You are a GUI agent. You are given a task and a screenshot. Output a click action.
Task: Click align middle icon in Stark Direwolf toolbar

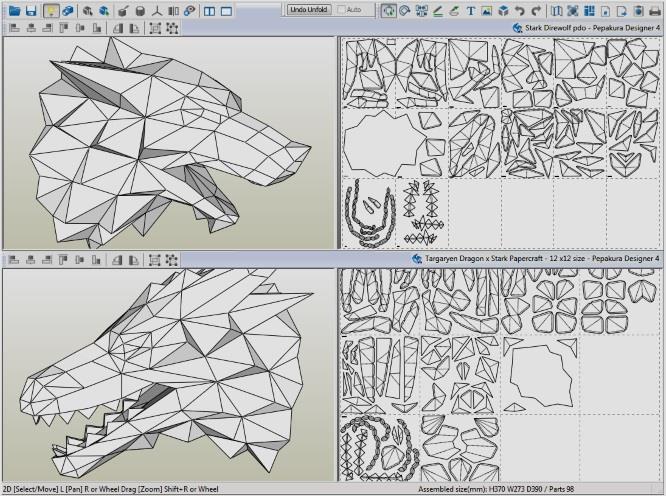(x=80, y=28)
